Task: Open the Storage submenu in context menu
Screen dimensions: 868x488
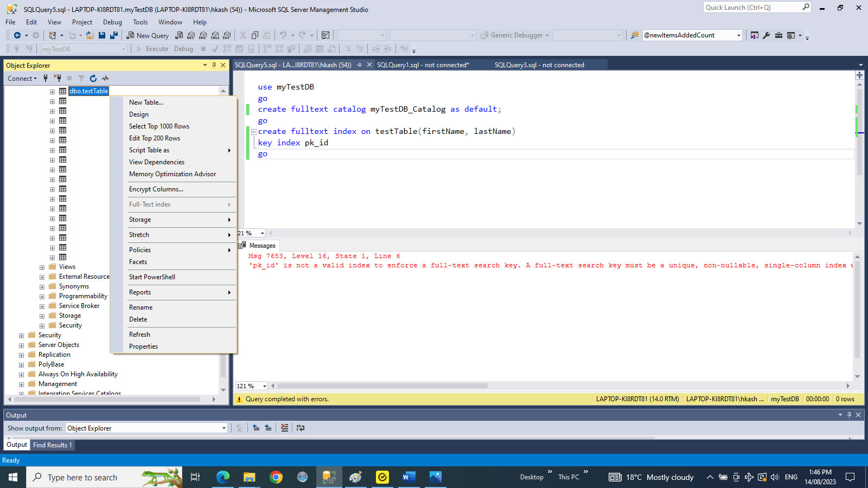Action: click(x=180, y=220)
